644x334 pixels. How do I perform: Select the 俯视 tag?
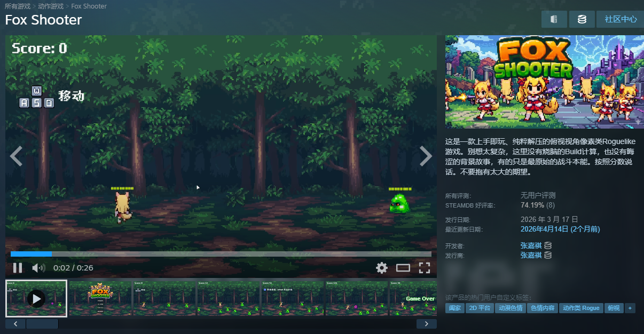tap(614, 308)
